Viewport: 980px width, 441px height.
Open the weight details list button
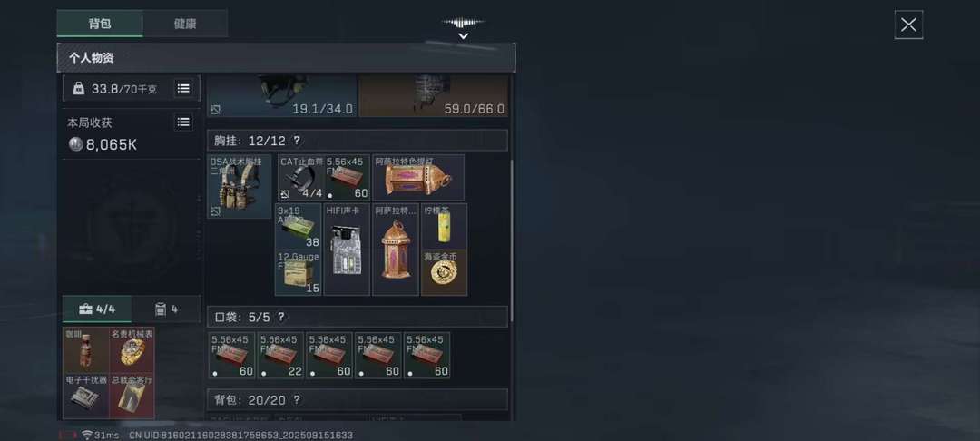[183, 89]
